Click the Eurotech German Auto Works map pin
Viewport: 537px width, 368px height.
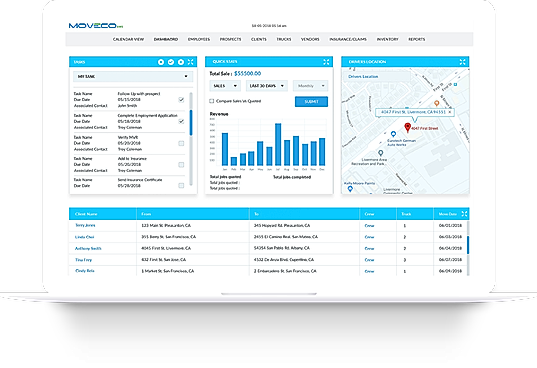[x=394, y=134]
